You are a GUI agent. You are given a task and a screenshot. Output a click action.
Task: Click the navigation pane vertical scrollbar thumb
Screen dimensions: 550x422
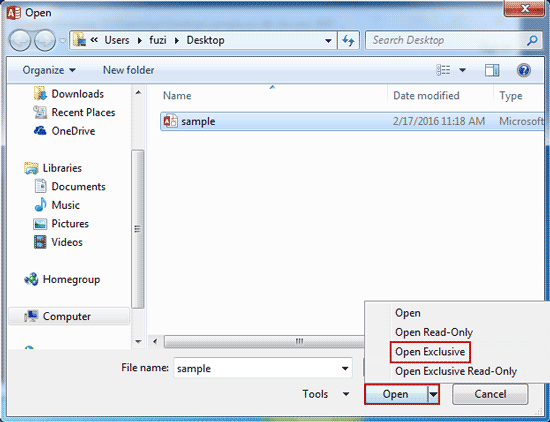[x=138, y=229]
